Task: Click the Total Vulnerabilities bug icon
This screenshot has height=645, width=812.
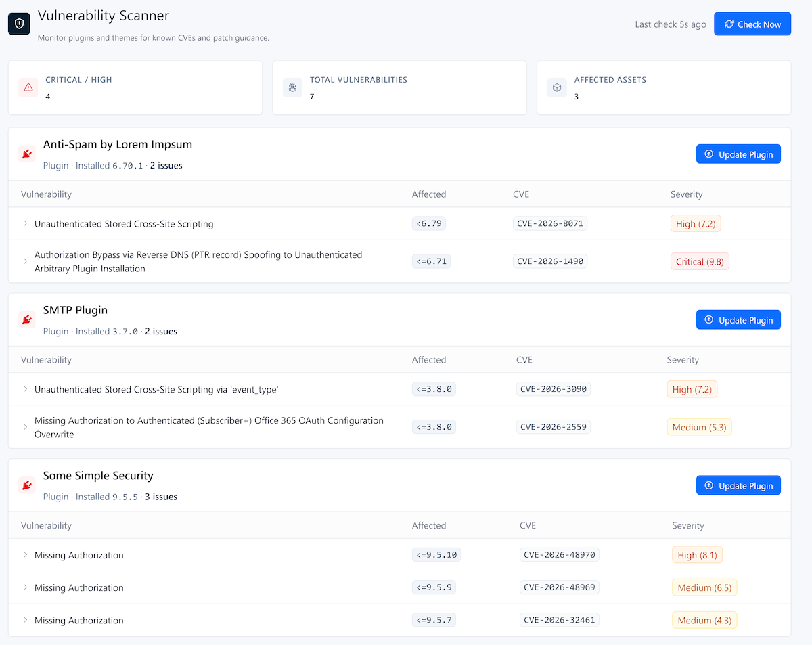Action: click(292, 87)
